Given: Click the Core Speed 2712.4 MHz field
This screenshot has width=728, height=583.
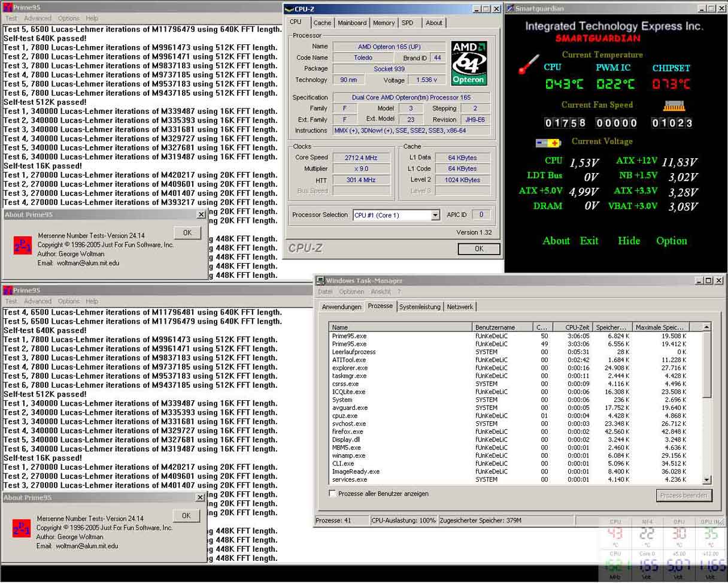Looking at the screenshot, I should click(x=362, y=158).
